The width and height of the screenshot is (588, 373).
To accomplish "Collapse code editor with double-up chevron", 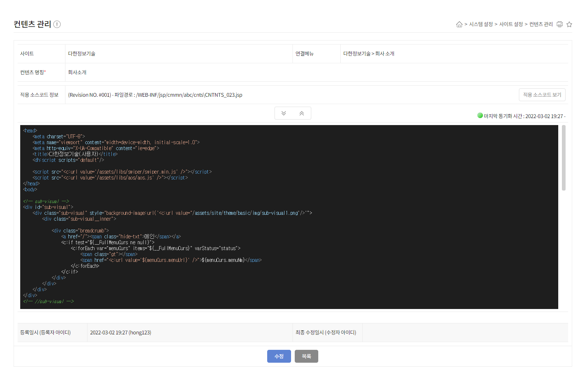I will coord(302,113).
